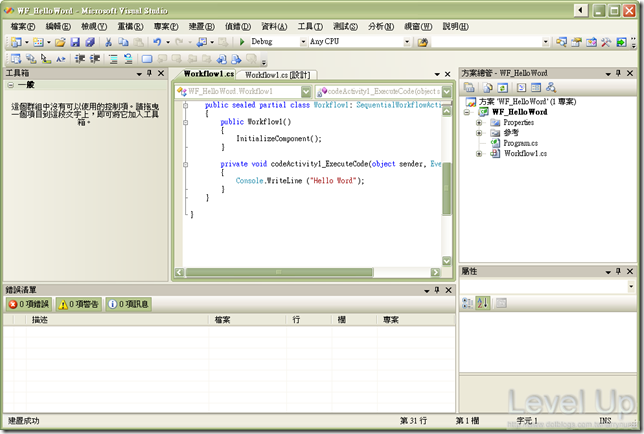The image size is (644, 434).
Task: Collapse the 一般 group in toolbox
Action: click(10, 85)
